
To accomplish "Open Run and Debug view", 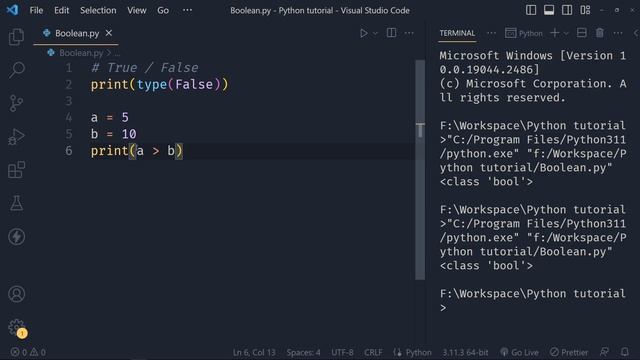I will tap(16, 137).
